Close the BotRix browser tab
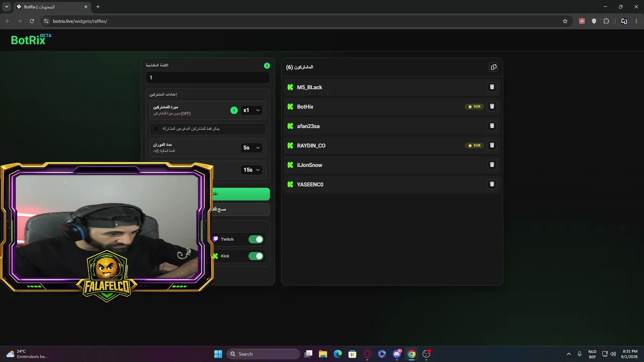Image resolution: width=644 pixels, height=362 pixels. pos(86,7)
